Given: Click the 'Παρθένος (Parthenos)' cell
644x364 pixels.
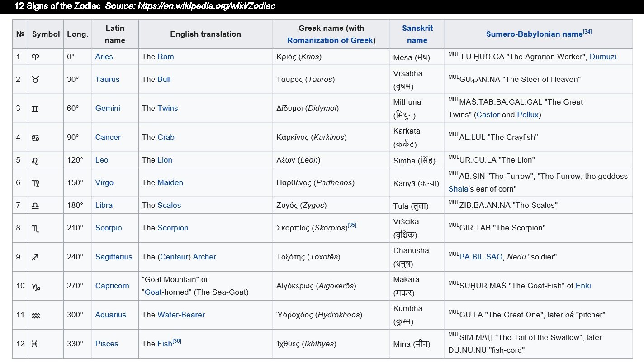Looking at the screenshot, I should 331,182.
